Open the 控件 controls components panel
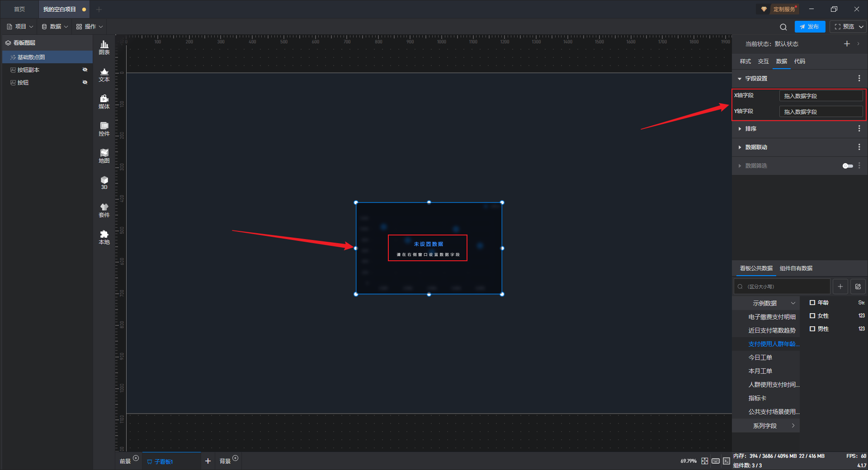The image size is (868, 470). pos(104,129)
